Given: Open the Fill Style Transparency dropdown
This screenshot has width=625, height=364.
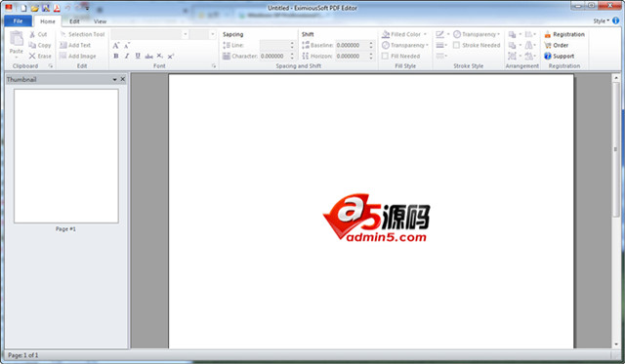Looking at the screenshot, I should [x=405, y=45].
